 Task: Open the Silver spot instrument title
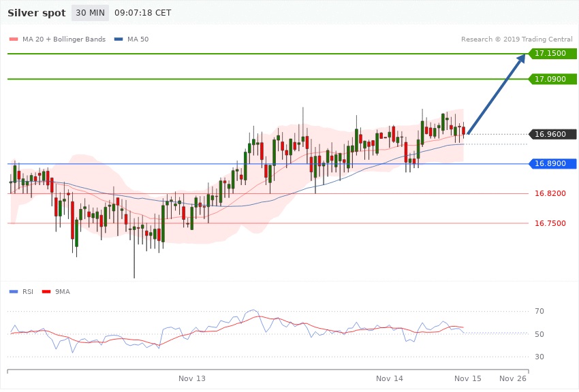36,13
